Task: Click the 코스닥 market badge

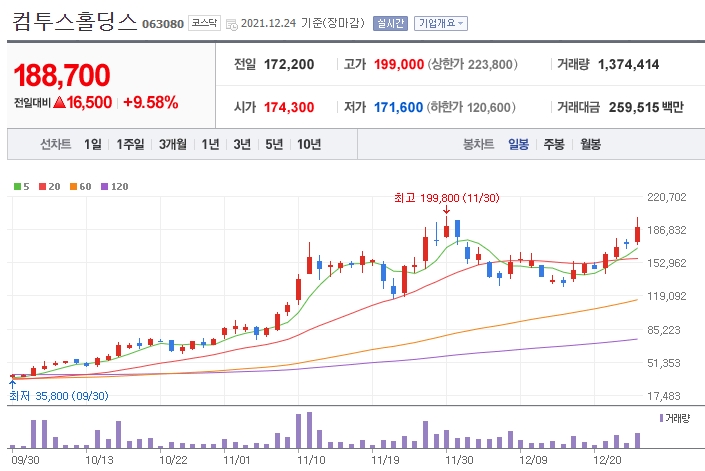Action: click(x=204, y=23)
